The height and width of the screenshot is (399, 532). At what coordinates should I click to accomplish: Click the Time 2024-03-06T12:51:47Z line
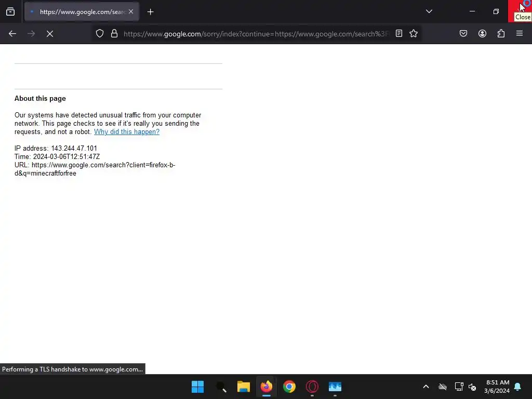(x=57, y=157)
